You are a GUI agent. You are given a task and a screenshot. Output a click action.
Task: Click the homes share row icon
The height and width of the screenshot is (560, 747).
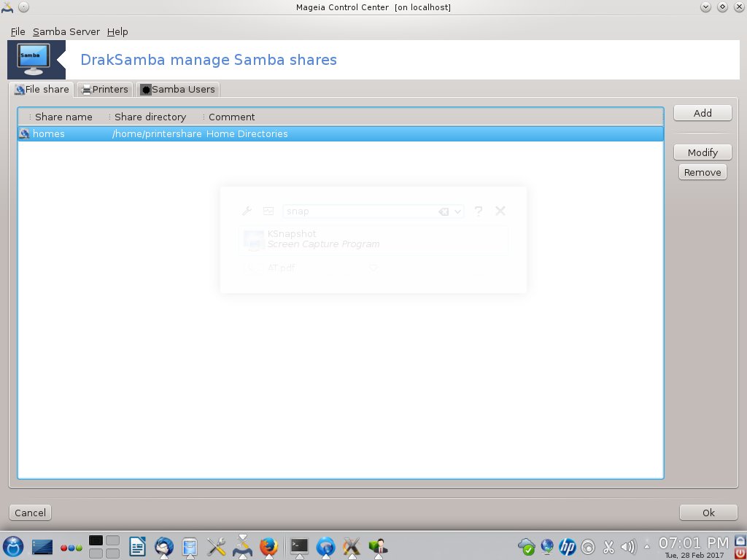(x=24, y=134)
